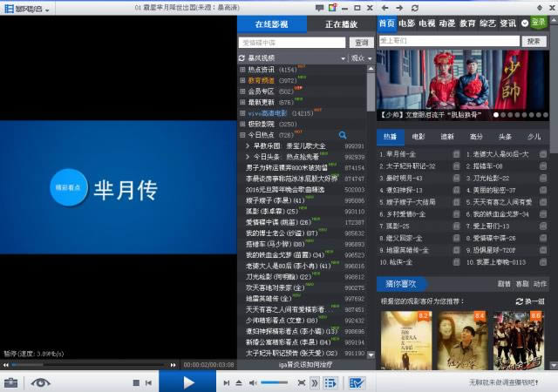558x392 pixels.
Task: Collapse the side panel with double-chevron
Action: [x=315, y=382]
